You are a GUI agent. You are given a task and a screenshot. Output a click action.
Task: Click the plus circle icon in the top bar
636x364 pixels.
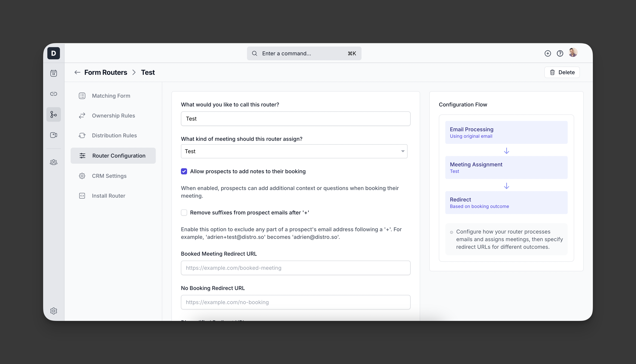point(547,53)
